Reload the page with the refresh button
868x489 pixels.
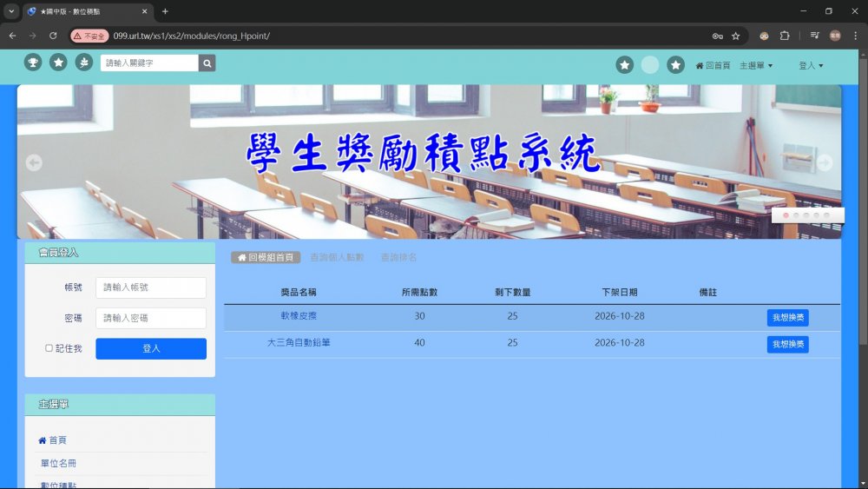53,36
